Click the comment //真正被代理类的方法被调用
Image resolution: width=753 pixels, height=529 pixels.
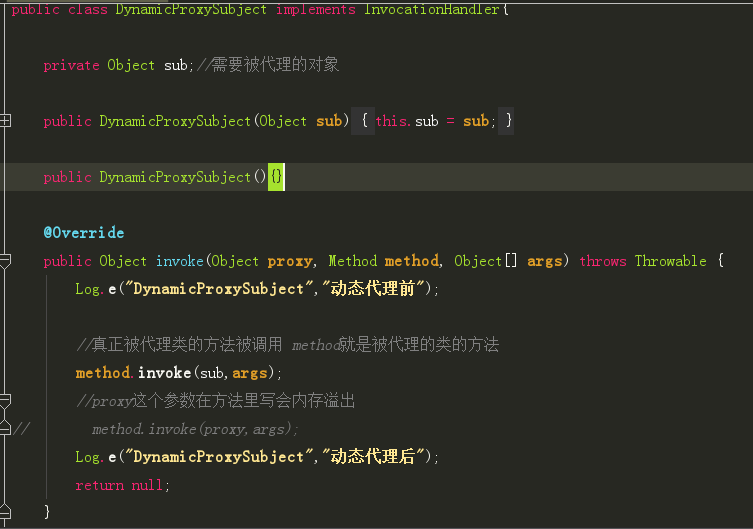click(x=180, y=344)
